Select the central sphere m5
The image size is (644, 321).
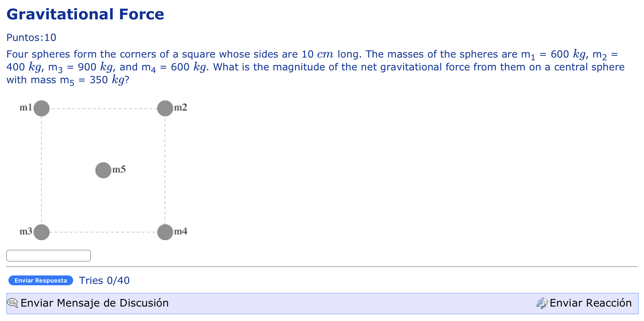coord(103,170)
